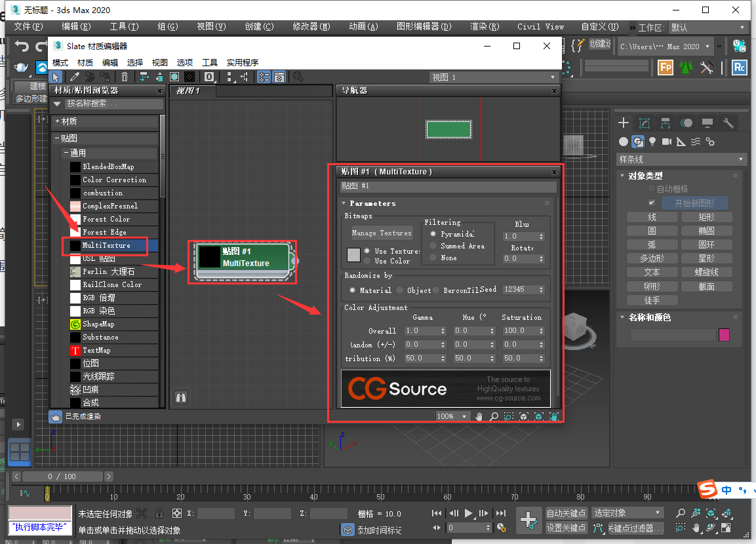Open the Lights creation panel icon
756x544 pixels.
(652, 141)
